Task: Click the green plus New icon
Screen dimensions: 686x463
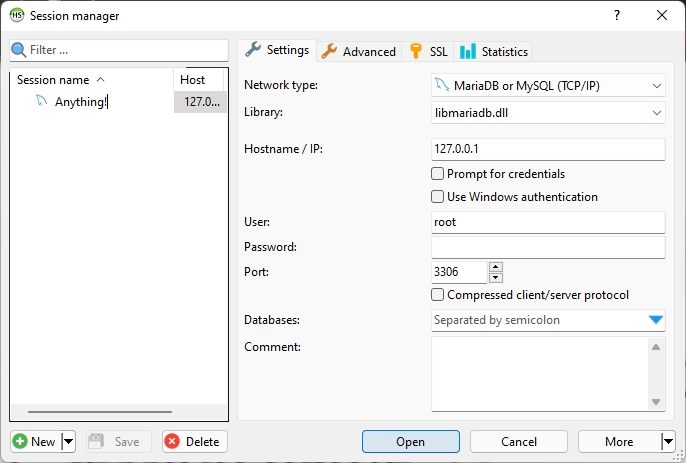Action: tap(20, 441)
